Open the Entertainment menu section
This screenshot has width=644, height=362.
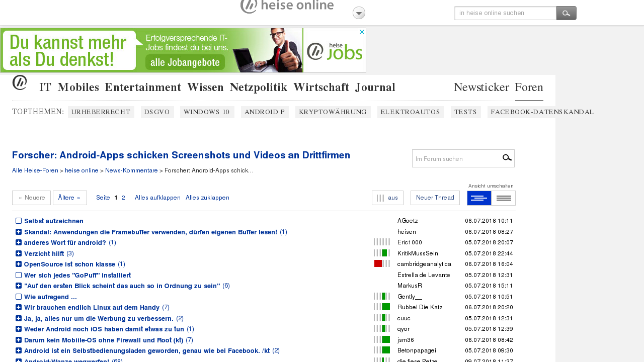[x=143, y=87]
